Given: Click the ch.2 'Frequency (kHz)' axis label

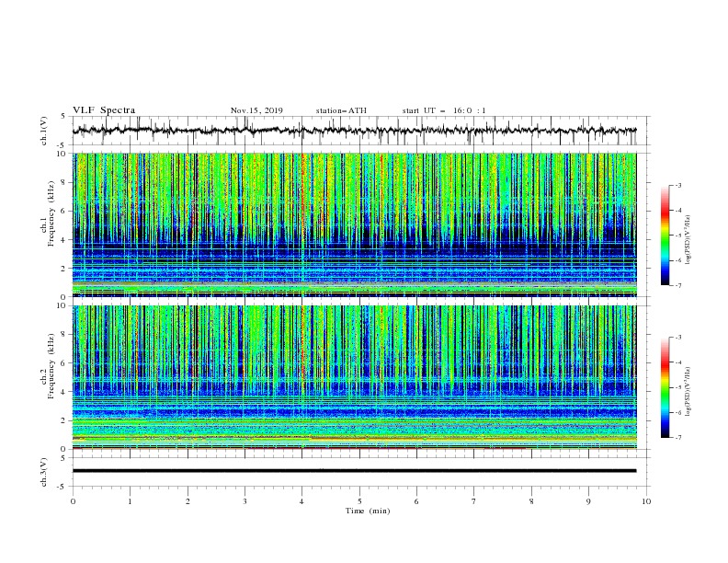Looking at the screenshot, I should (52, 365).
